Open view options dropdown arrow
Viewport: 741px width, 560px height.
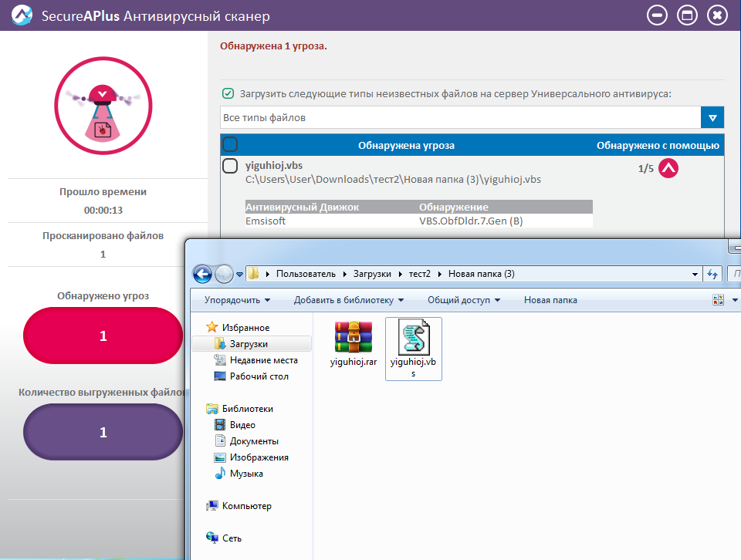pyautogui.click(x=735, y=300)
